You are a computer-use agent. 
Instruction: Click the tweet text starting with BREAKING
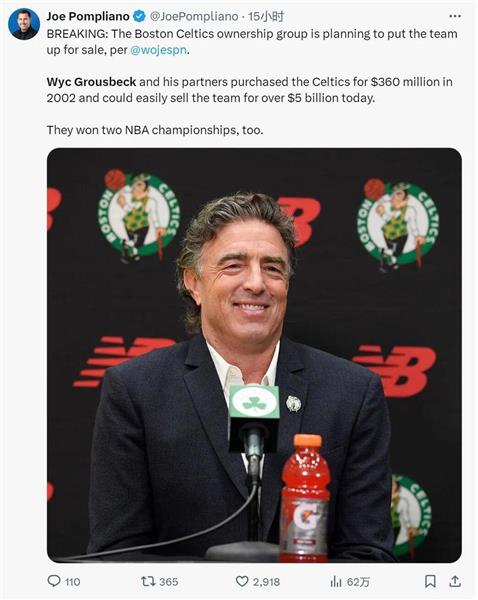point(252,42)
